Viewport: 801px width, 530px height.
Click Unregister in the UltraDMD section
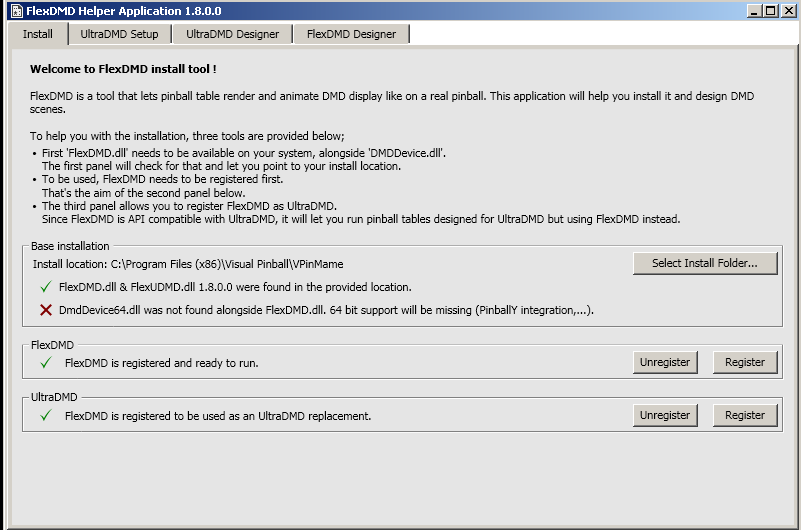665,415
